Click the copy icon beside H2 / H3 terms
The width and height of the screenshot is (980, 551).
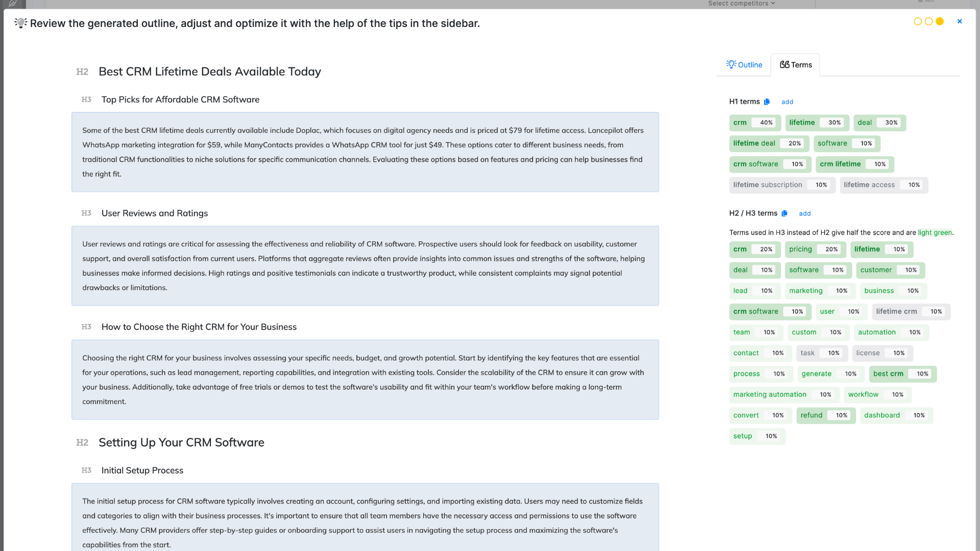[x=785, y=213]
